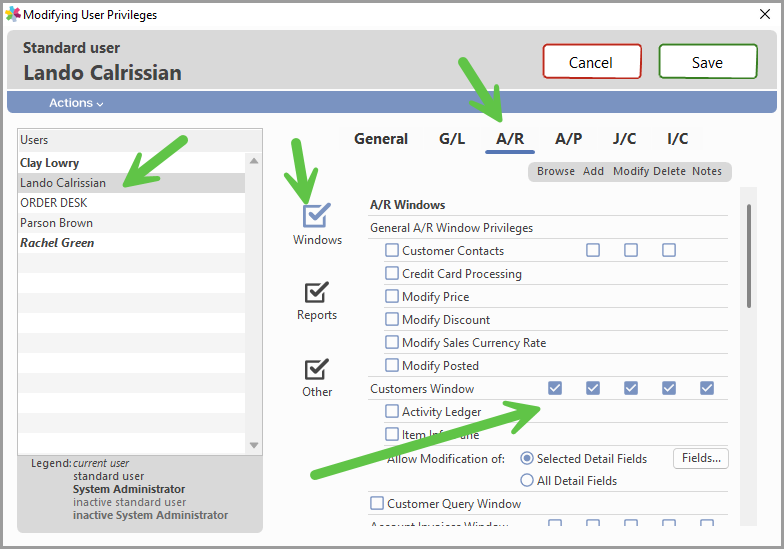Viewport: 784px width, 549px height.
Task: Click the app logo in title bar
Action: pyautogui.click(x=12, y=14)
